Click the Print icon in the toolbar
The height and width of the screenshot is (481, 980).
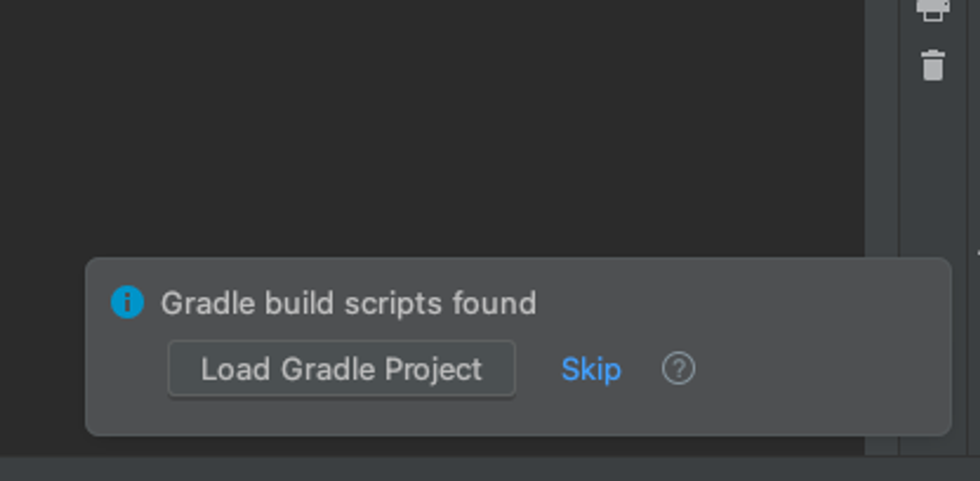point(932,10)
